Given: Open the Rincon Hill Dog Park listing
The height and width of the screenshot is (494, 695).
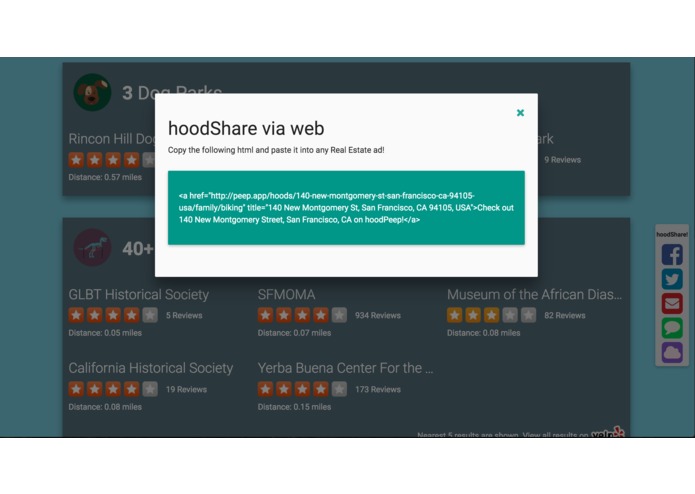Looking at the screenshot, I should (x=112, y=139).
